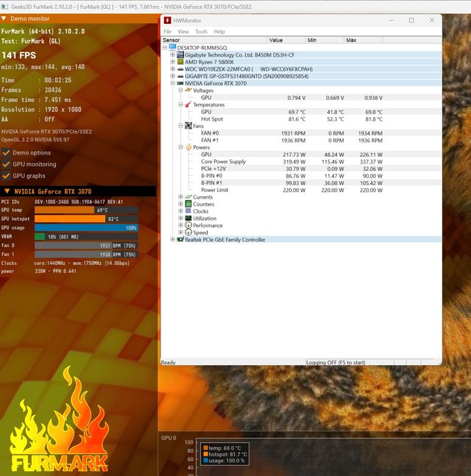This screenshot has height=476, width=471.
Task: Click the AMD Ryzen 7 5800X CPU icon
Action: (181, 61)
